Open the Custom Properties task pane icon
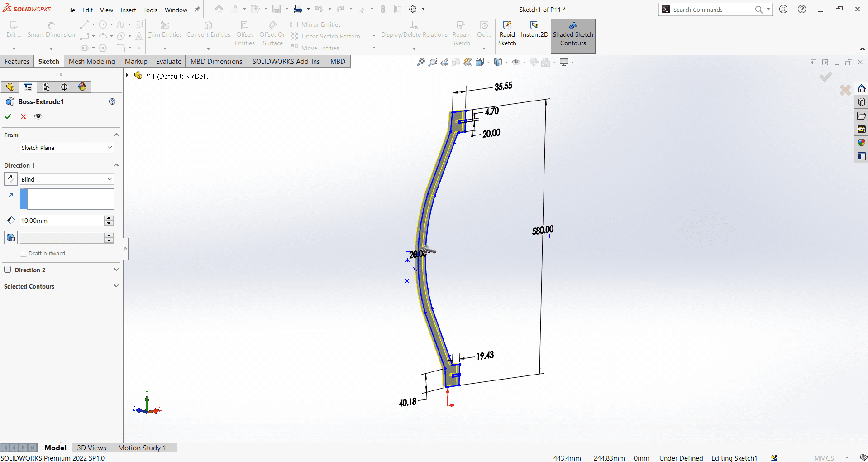868x462 pixels. tap(861, 156)
